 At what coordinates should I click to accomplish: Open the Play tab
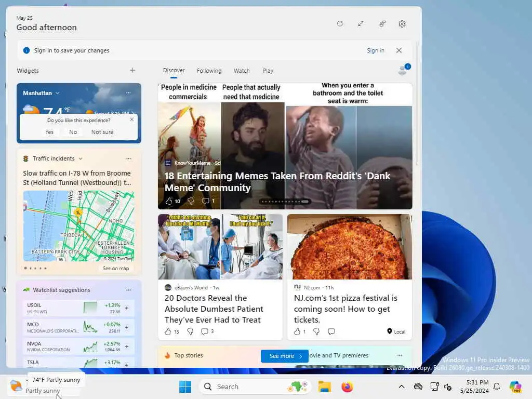click(268, 71)
